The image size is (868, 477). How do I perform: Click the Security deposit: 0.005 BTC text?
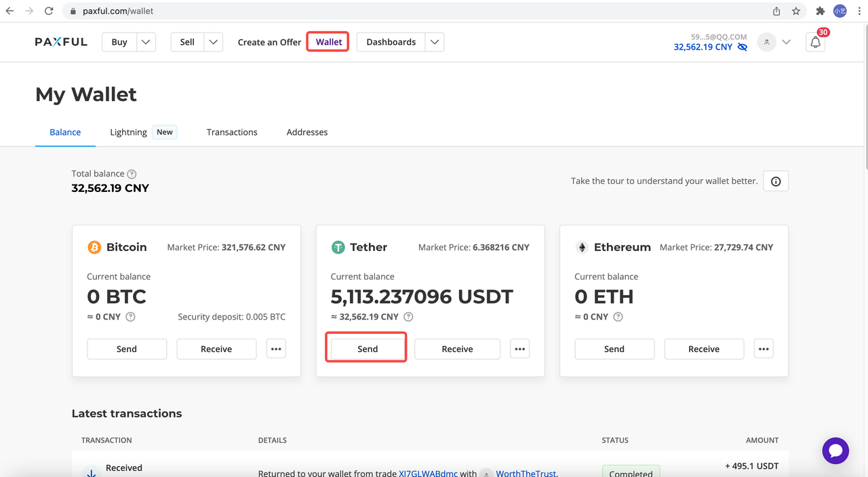pyautogui.click(x=232, y=317)
